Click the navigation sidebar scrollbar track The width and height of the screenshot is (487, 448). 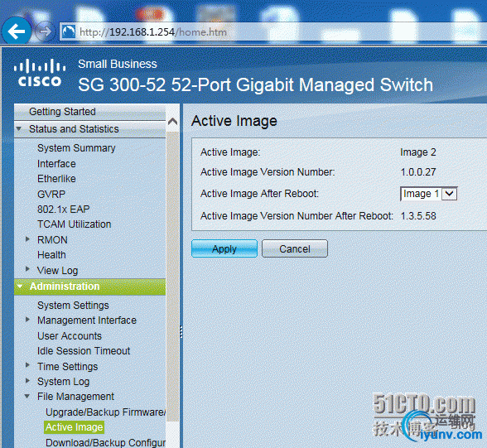pos(172,277)
